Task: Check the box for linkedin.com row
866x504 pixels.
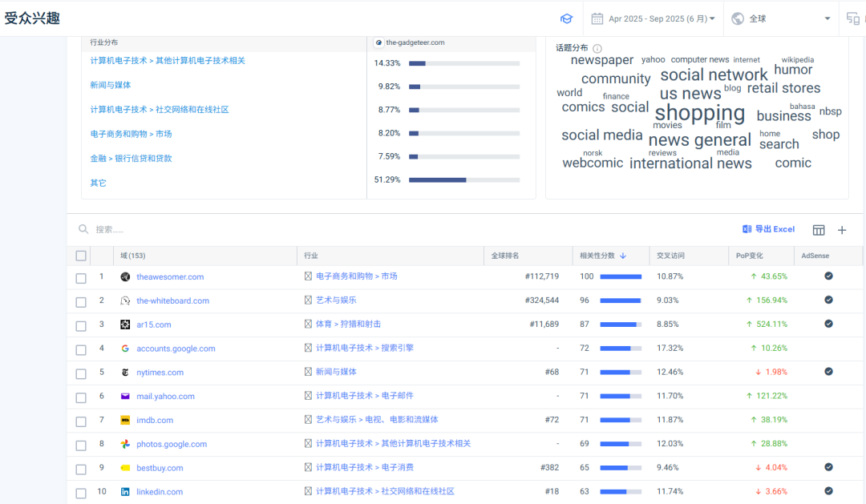Action: [81, 493]
